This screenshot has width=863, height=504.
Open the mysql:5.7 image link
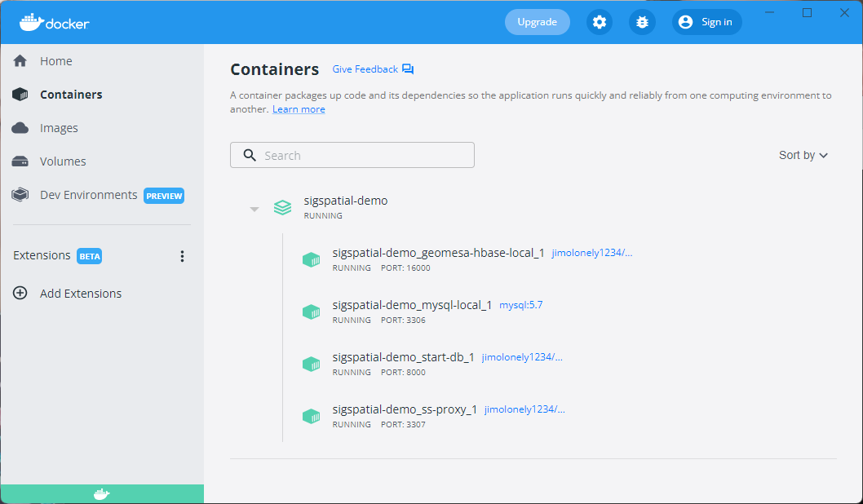(520, 305)
